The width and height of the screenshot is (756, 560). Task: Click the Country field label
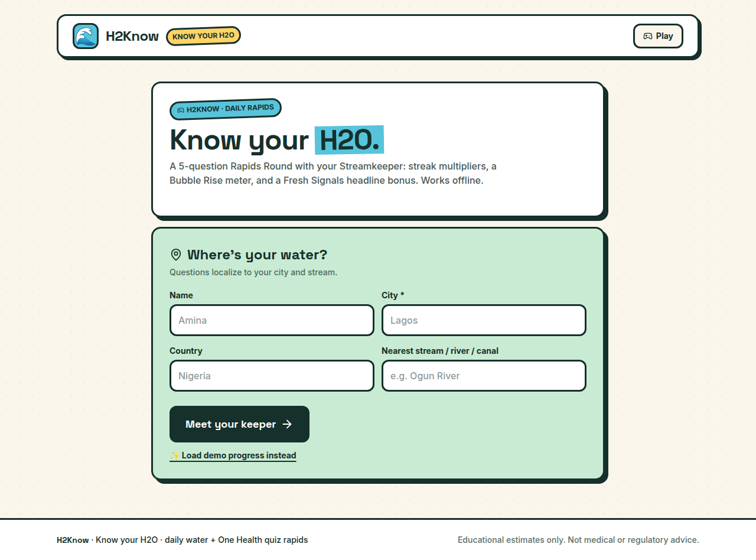coord(186,351)
